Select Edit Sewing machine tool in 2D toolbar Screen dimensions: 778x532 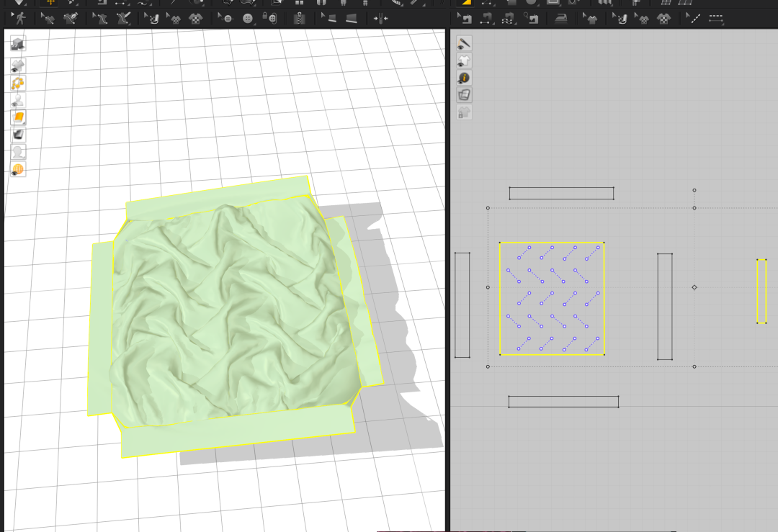pyautogui.click(x=465, y=19)
